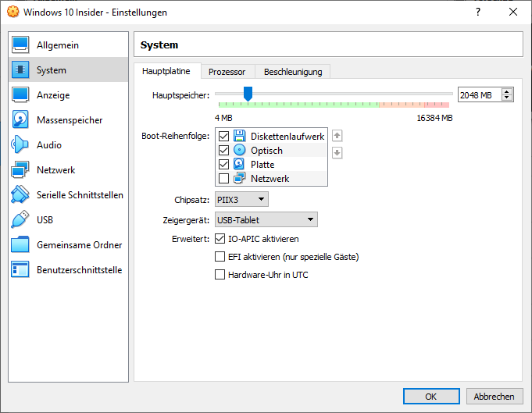Viewport: 532px width, 413px height.
Task: Select the Platte row label in boot list
Action: tap(262, 165)
